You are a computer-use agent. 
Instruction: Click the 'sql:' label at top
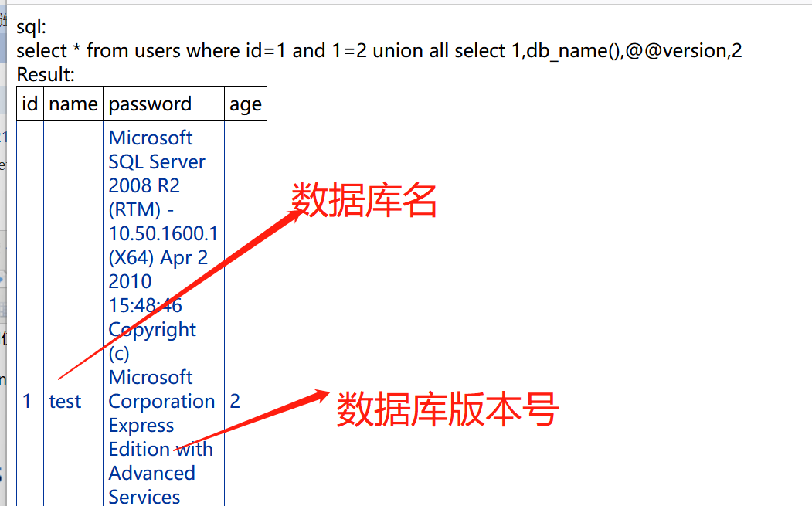pos(31,27)
